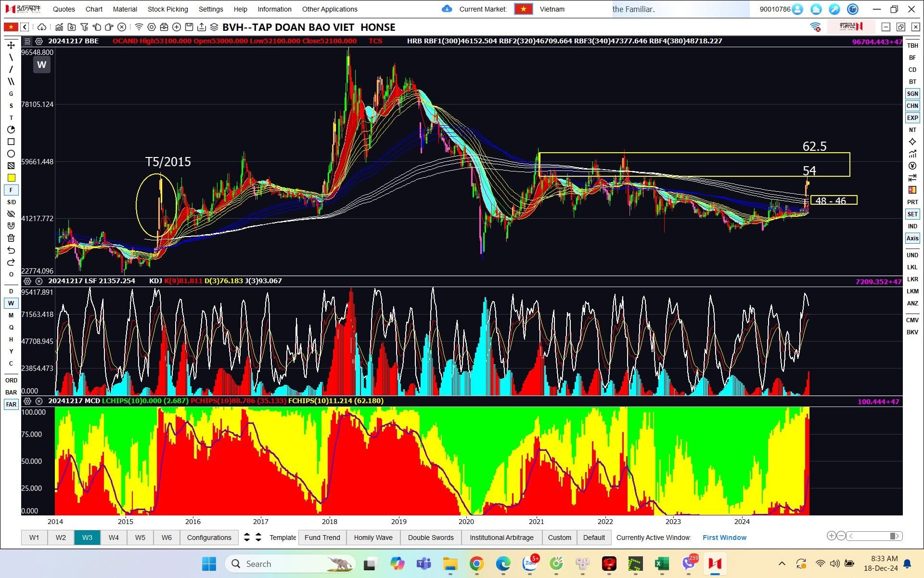Viewport: 924px width, 578px height.
Task: Pick the yellow drawing color swatch
Action: point(11,178)
